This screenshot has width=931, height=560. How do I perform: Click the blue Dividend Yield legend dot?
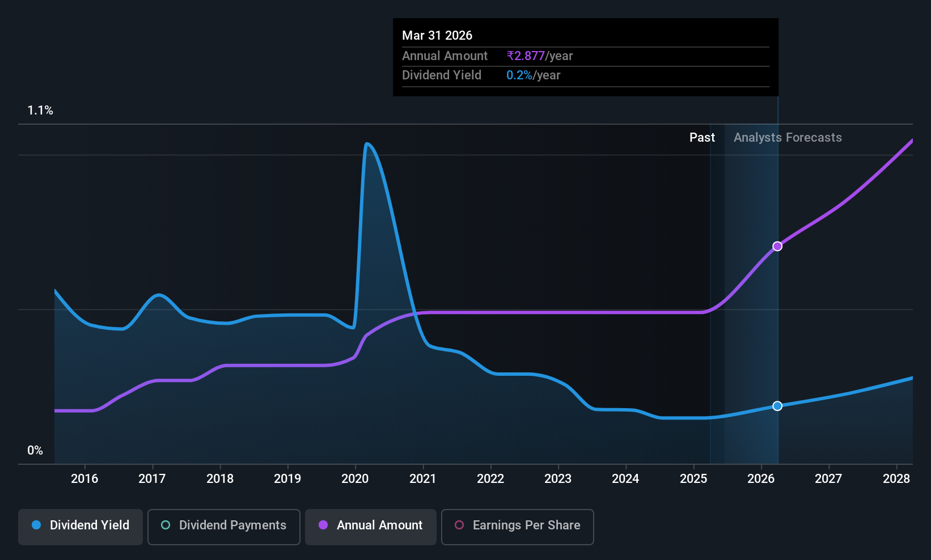coord(36,525)
